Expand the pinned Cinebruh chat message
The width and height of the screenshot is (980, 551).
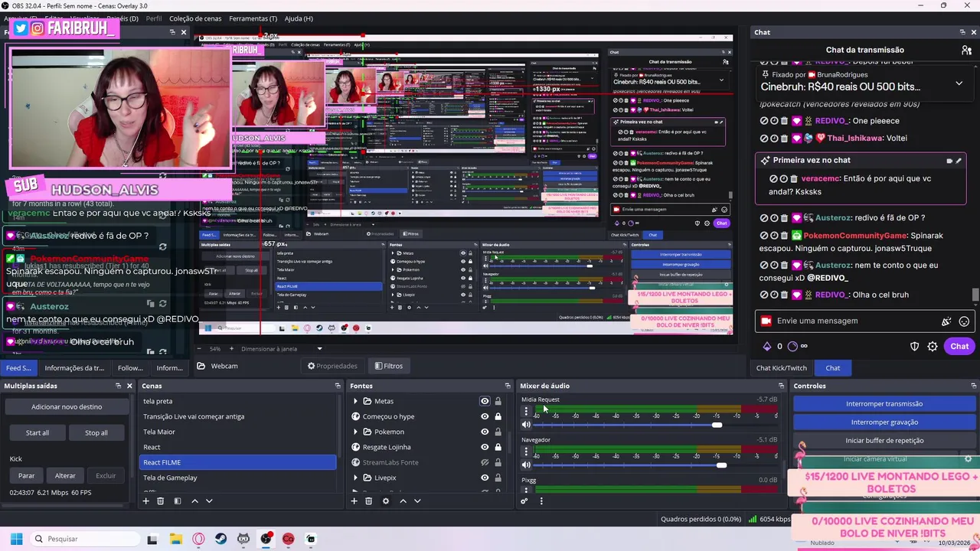[x=959, y=83]
